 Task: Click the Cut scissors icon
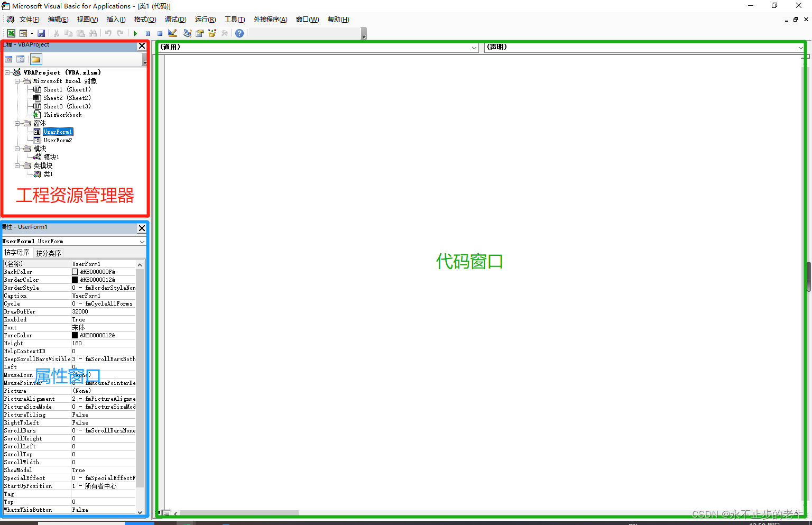(x=56, y=33)
